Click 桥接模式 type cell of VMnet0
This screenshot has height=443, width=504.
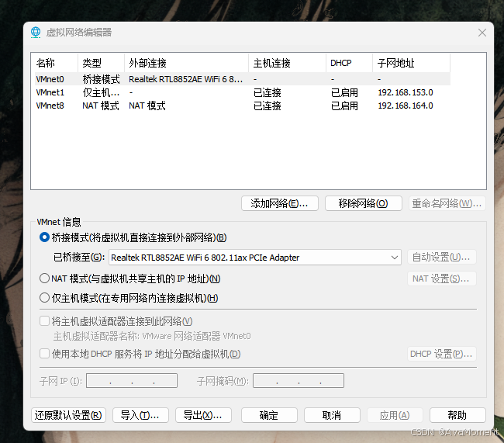click(101, 79)
